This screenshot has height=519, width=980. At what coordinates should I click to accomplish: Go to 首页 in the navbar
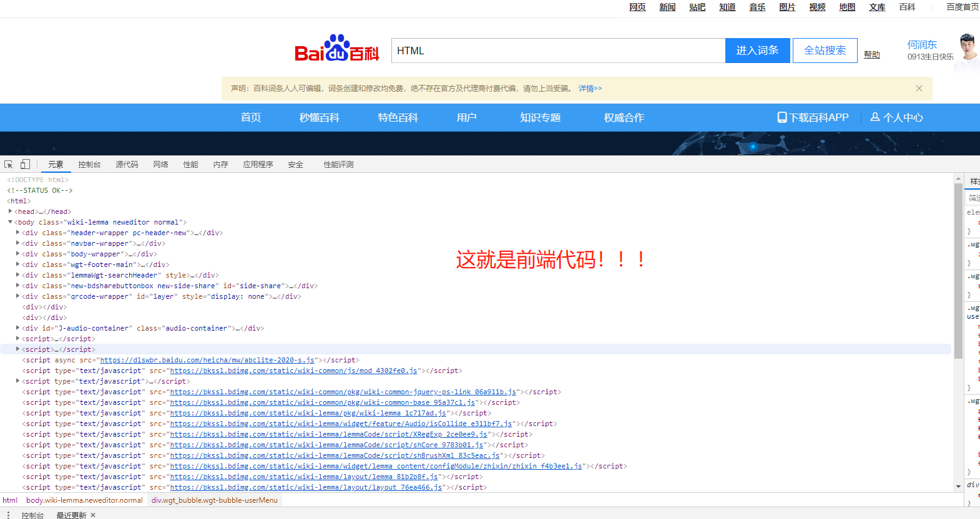pyautogui.click(x=251, y=117)
